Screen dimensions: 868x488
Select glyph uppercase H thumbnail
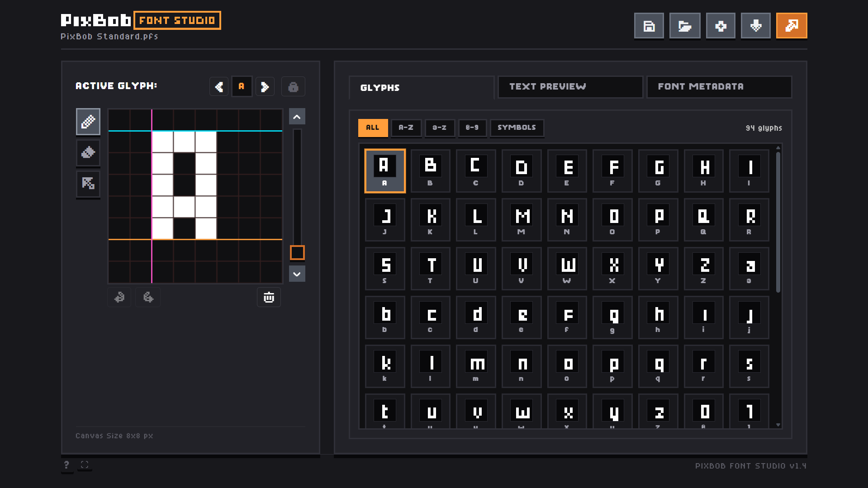click(704, 171)
